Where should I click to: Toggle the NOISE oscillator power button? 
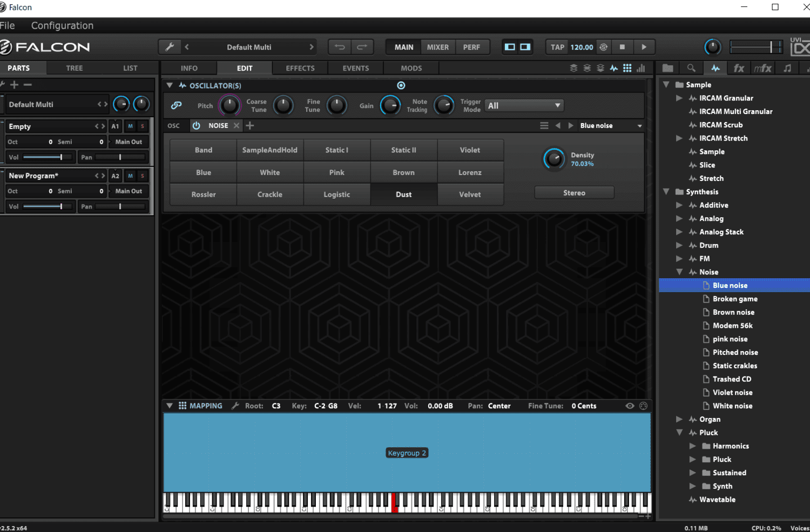point(197,125)
